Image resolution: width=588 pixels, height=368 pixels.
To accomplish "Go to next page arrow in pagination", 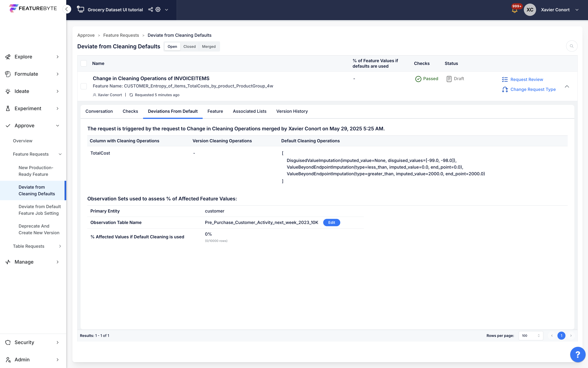I will 571,336.
